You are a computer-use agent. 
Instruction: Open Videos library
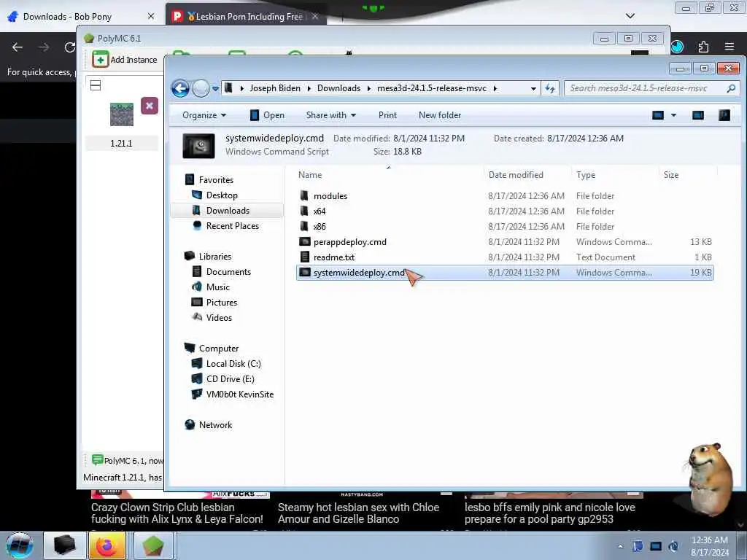point(219,318)
